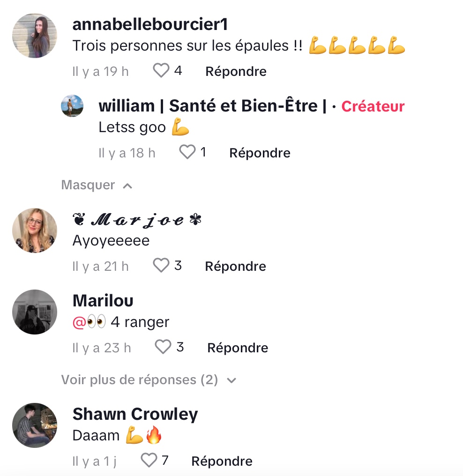Viewport: 463px width, 476px height.
Task: Click Répondre under Marjoe's comment
Action: coord(236,266)
